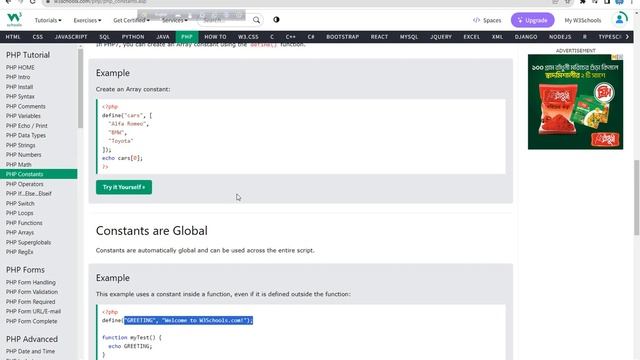
Task: Open the Services dropdown
Action: (x=175, y=20)
